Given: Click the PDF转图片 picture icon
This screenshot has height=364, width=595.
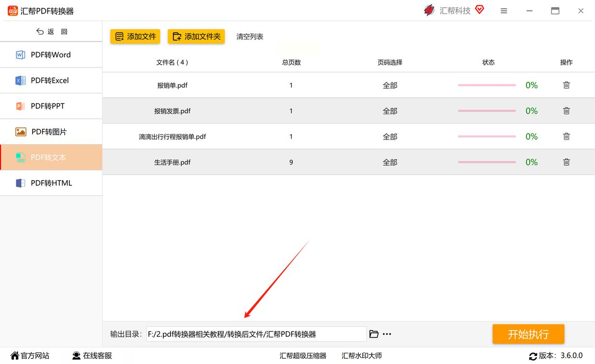Looking at the screenshot, I should point(21,132).
